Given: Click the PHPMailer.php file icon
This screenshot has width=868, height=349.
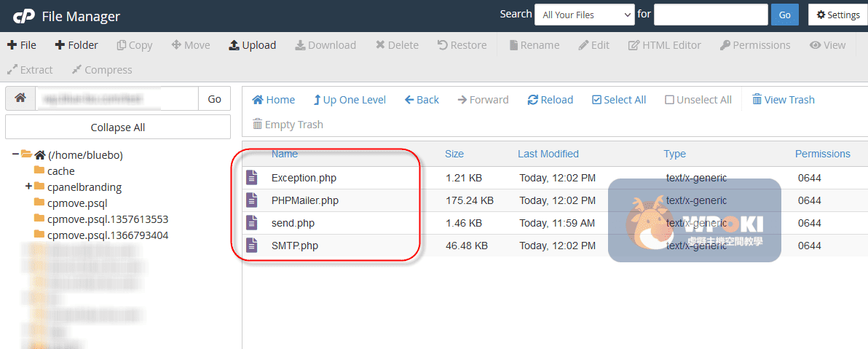Looking at the screenshot, I should tap(252, 200).
